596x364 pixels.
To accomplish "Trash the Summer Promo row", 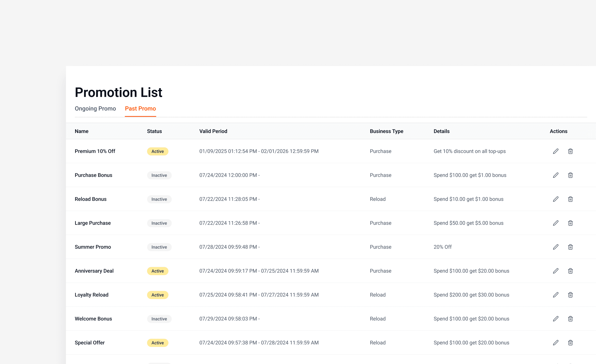I will coord(570,247).
